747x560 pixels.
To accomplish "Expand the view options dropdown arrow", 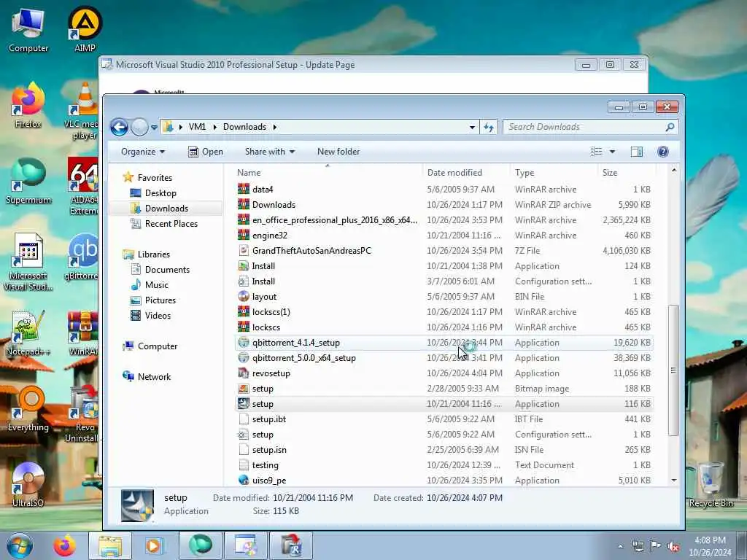I will tap(612, 152).
